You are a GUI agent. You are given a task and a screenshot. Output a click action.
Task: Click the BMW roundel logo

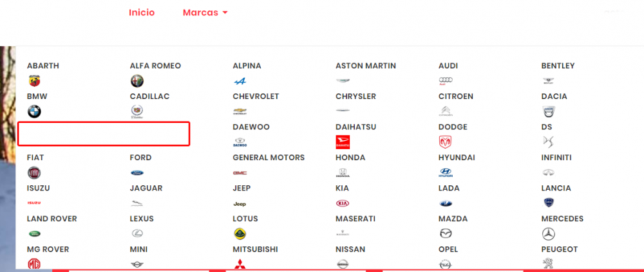pyautogui.click(x=34, y=112)
